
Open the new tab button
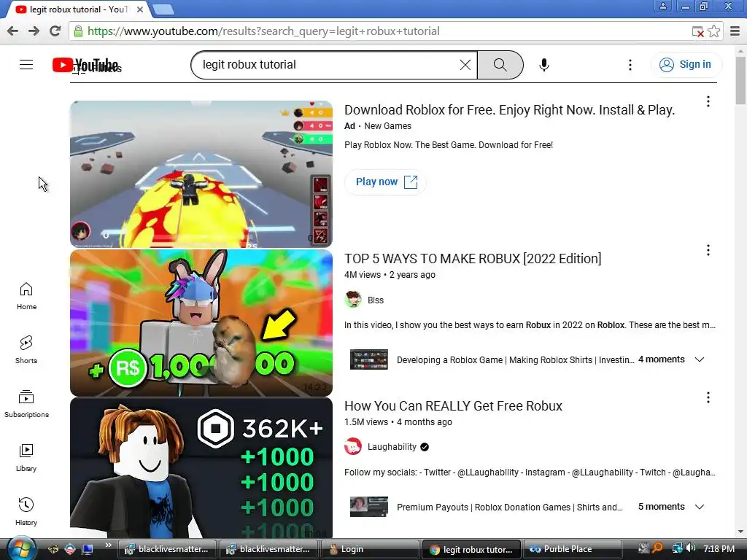click(163, 9)
